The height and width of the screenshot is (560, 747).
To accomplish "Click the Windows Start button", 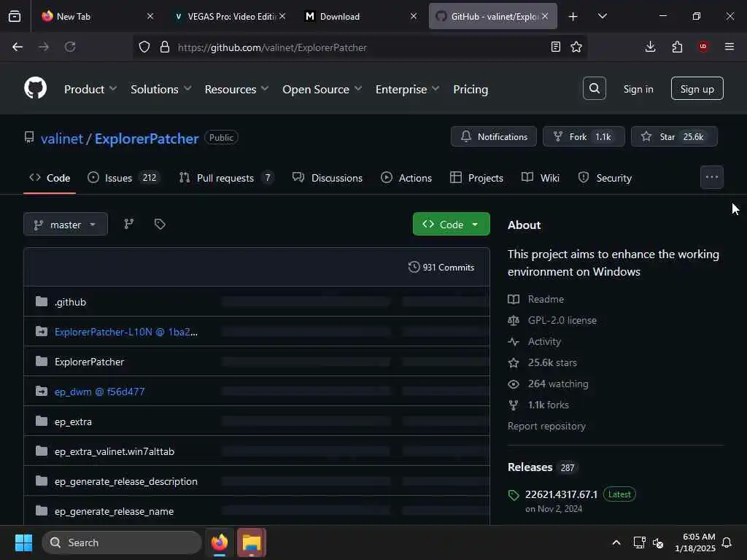I will [x=23, y=542].
